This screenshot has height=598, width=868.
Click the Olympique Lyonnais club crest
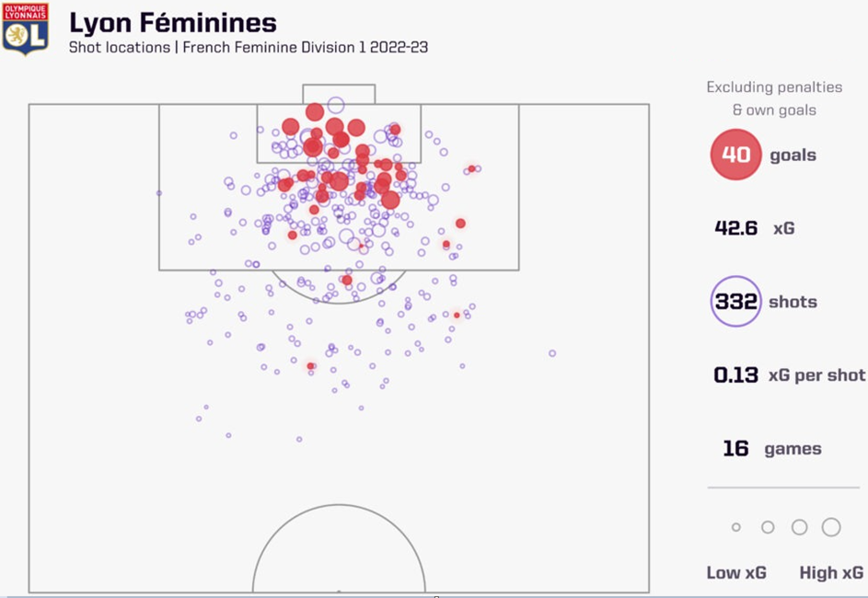coord(25,29)
